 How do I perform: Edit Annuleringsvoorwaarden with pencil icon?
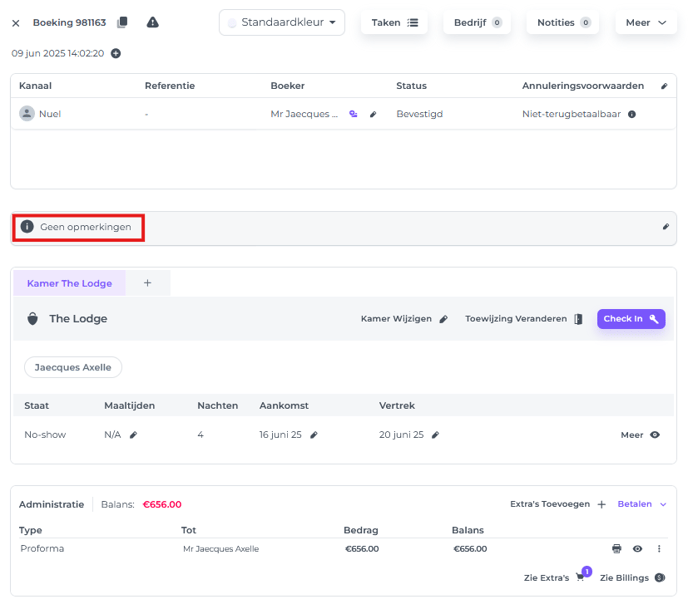(x=664, y=86)
